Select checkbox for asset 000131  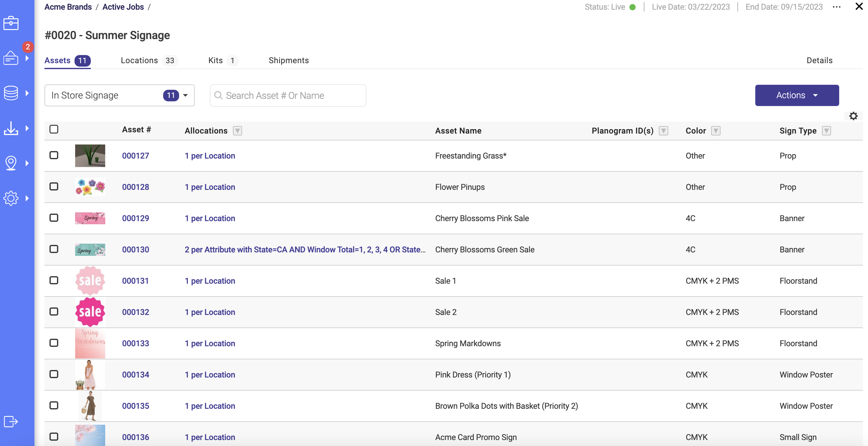coord(54,280)
